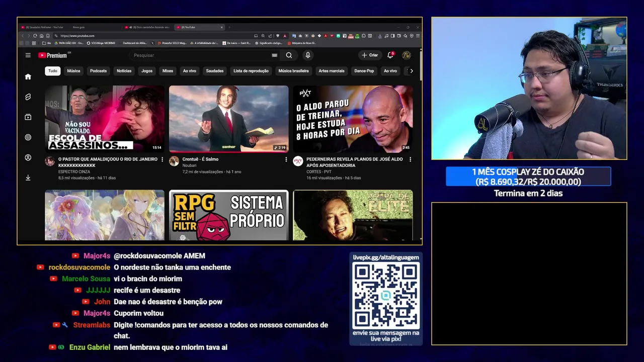644x362 pixels.
Task: Open options menu for PEDERNEIRAS REVELA PLANOS video
Action: (x=410, y=159)
